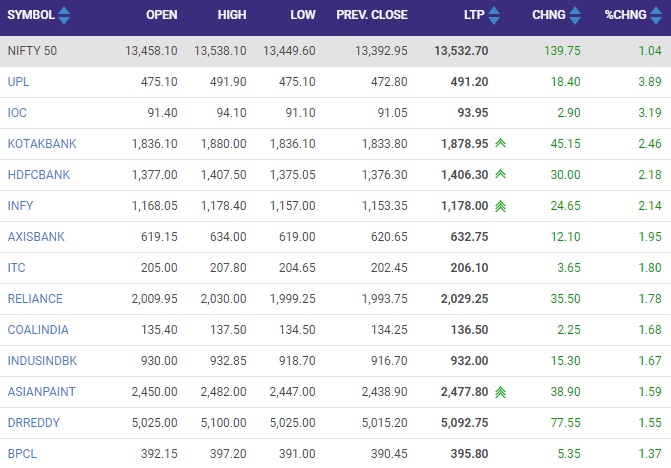Click the up-arrow indicator beside INFY LTP
The height and width of the screenshot is (468, 671).
[x=500, y=206]
